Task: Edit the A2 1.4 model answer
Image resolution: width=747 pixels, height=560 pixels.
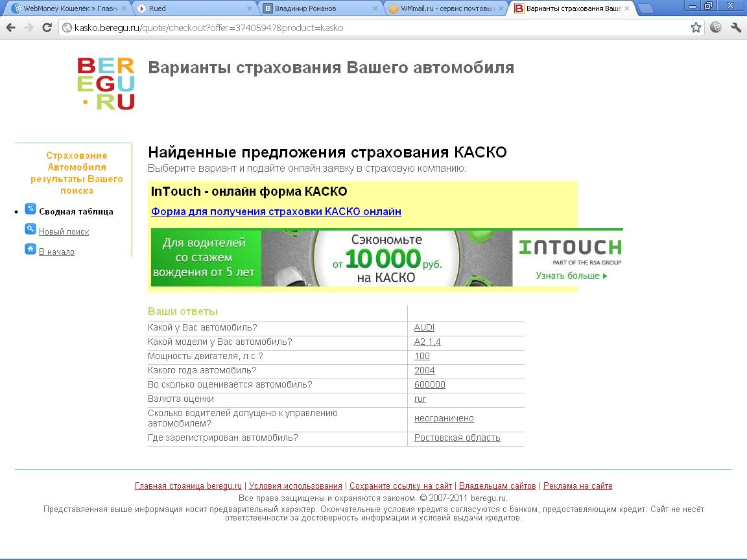Action: tap(427, 342)
